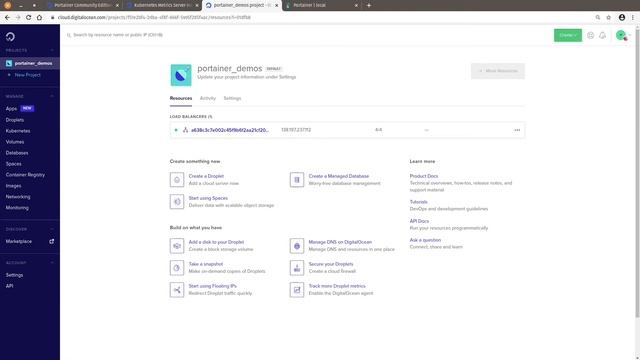Open Monitoring in the sidebar
Image resolution: width=640 pixels, height=360 pixels.
(17, 208)
